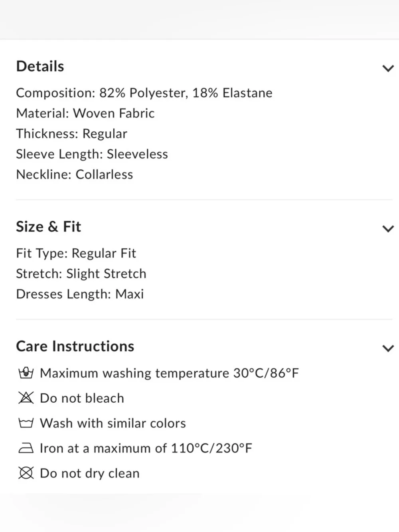Click the Material: Woven Fabric text
The height and width of the screenshot is (532, 399).
coord(85,113)
